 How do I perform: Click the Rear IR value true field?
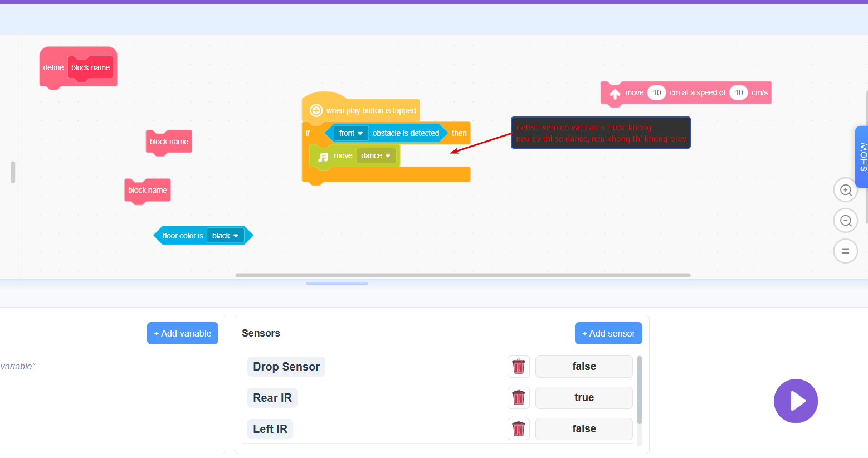[584, 398]
